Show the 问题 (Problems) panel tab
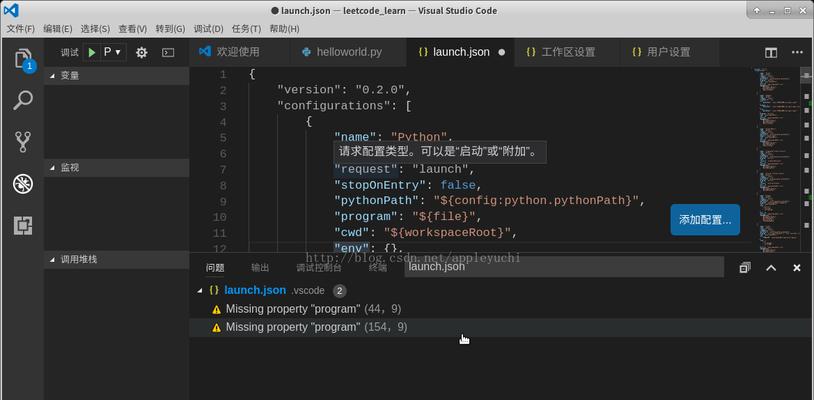The width and height of the screenshot is (814, 400). coord(215,268)
